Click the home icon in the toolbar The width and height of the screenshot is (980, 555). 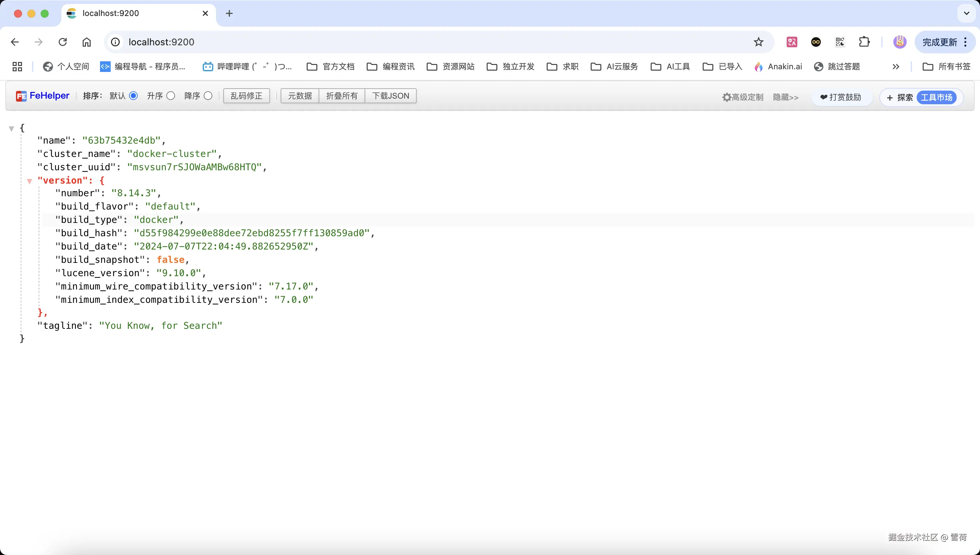click(87, 42)
